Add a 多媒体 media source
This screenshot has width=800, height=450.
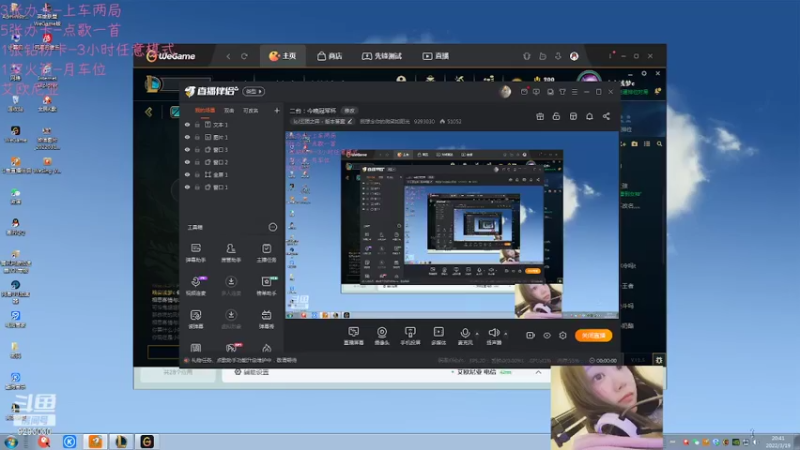[x=438, y=336]
